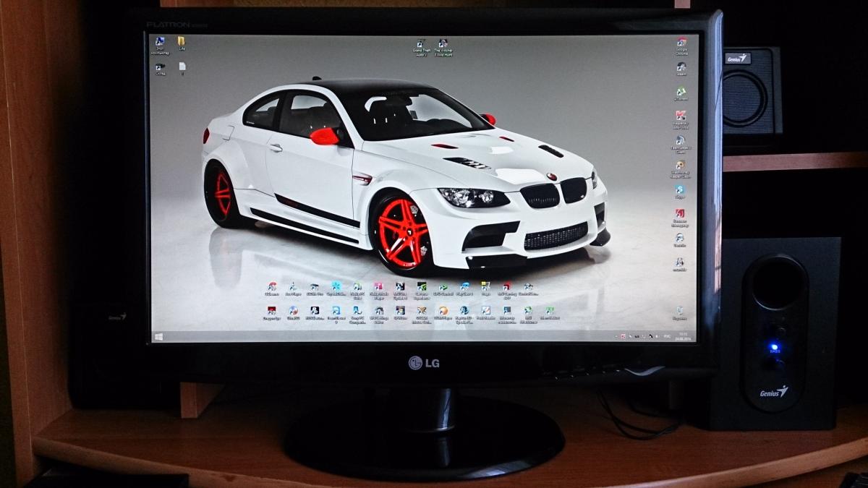Select the This PC desktop icon

[160, 43]
